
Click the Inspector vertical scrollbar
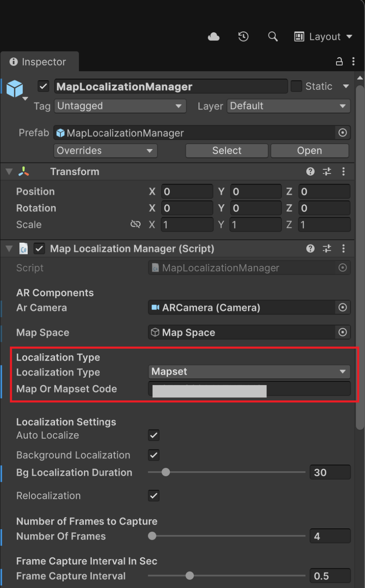coord(360,257)
